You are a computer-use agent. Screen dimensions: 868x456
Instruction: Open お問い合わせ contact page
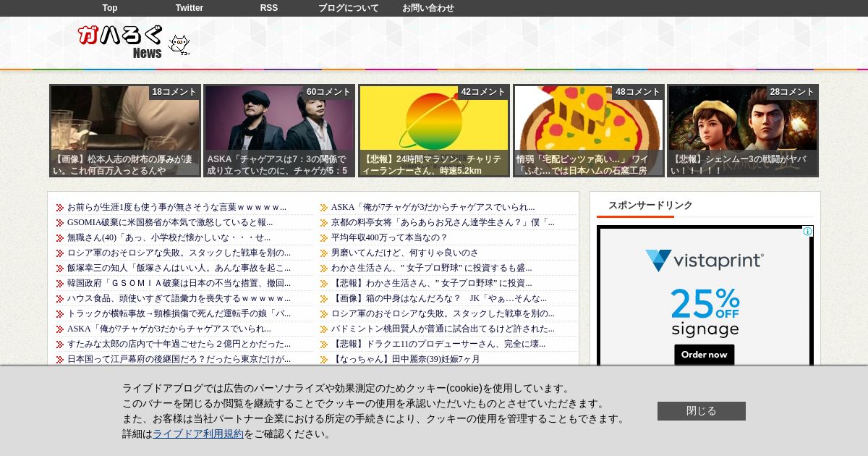click(428, 8)
